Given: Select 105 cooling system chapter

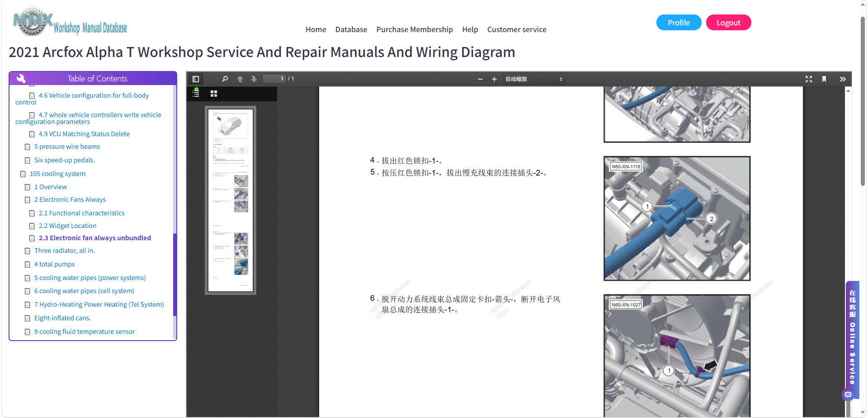Looking at the screenshot, I should click(57, 174).
